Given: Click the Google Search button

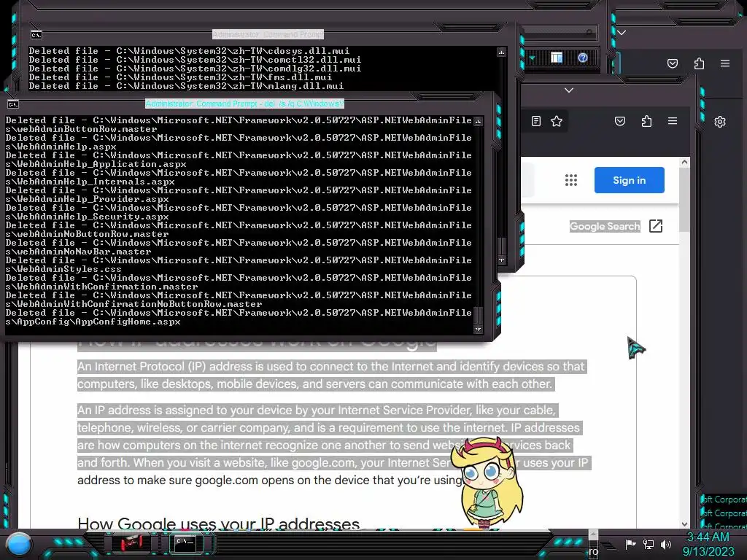Looking at the screenshot, I should [x=605, y=226].
